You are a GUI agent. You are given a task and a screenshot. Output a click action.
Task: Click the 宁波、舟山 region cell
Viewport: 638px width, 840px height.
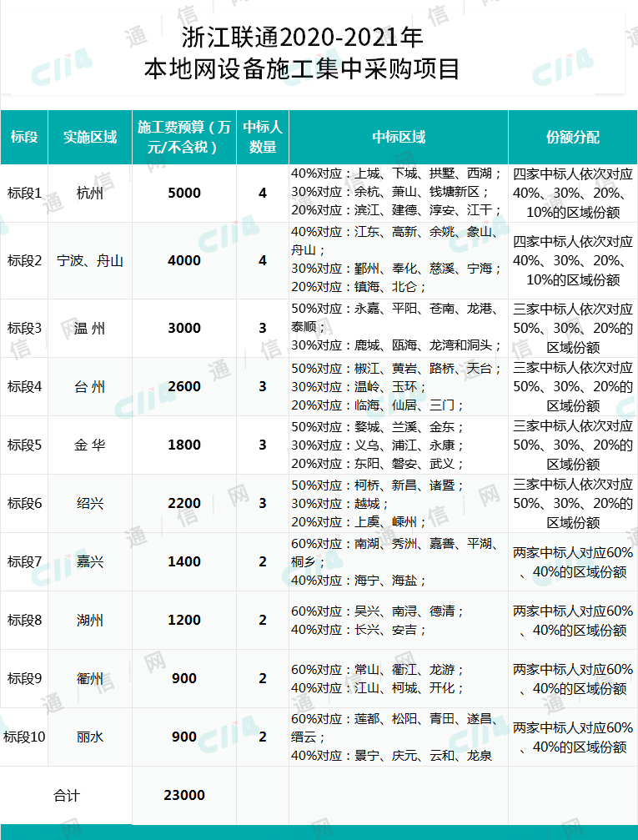pos(90,260)
